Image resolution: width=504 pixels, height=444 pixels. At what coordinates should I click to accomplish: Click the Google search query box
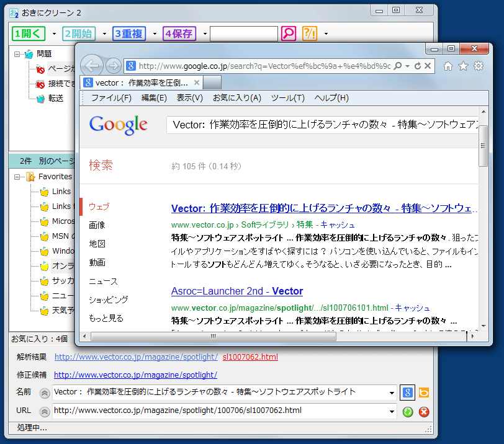(322, 125)
